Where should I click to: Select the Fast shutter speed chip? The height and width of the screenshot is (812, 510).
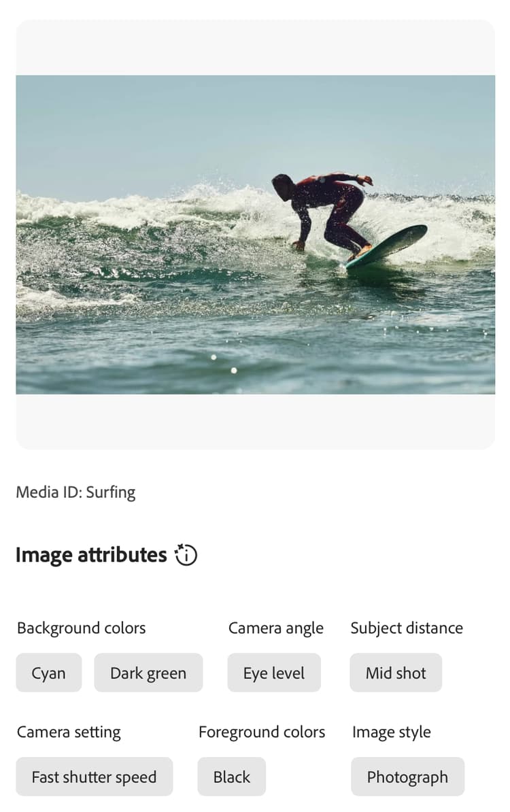click(95, 777)
